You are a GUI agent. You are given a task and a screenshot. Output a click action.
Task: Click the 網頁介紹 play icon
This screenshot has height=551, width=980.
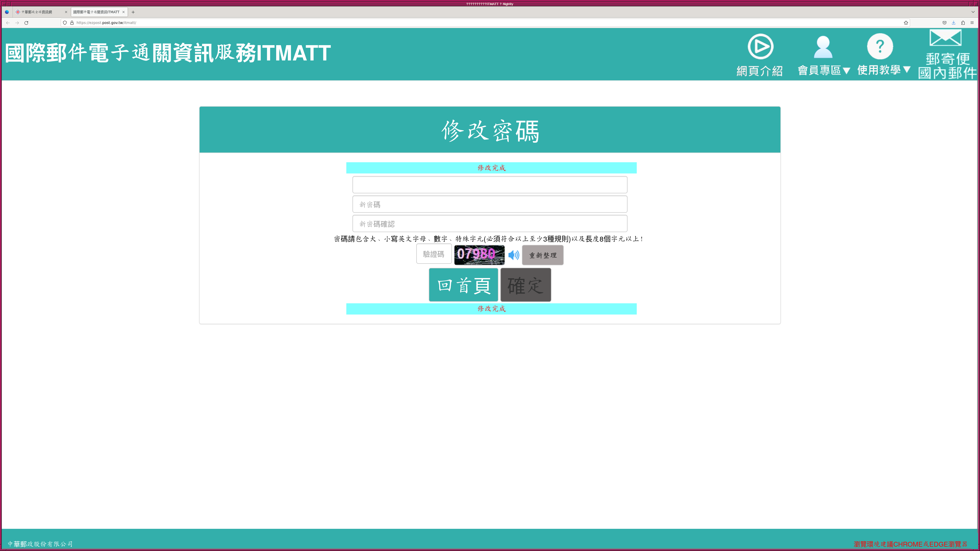point(760,46)
